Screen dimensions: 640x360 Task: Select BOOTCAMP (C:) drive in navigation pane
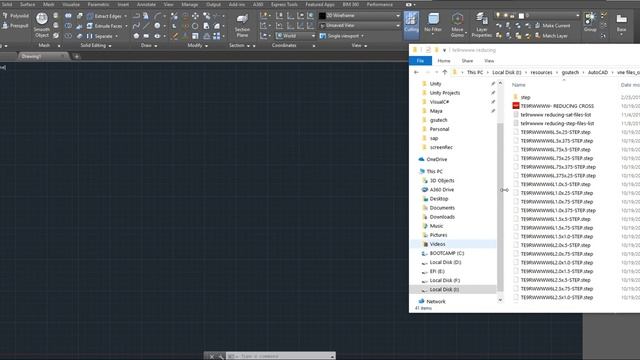[x=447, y=253]
